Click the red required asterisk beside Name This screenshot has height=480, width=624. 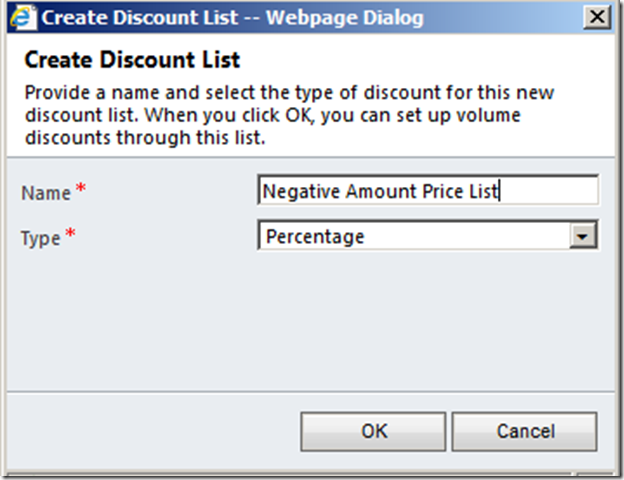[x=81, y=187]
